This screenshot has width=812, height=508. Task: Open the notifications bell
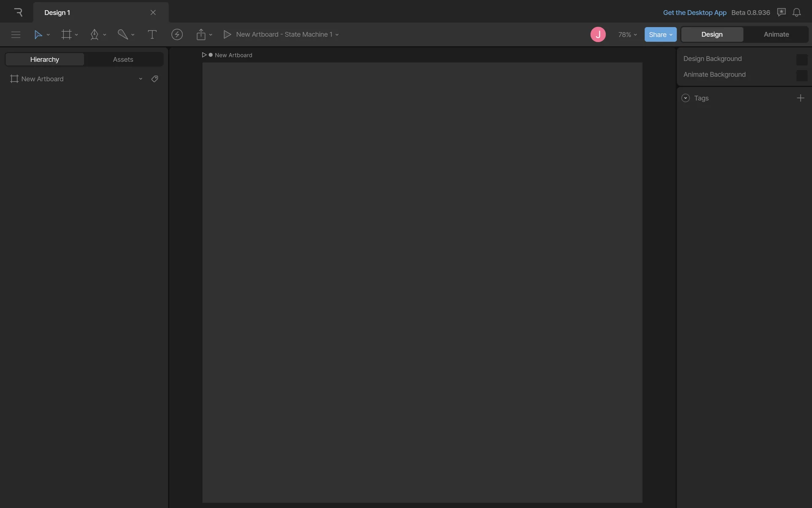point(796,13)
